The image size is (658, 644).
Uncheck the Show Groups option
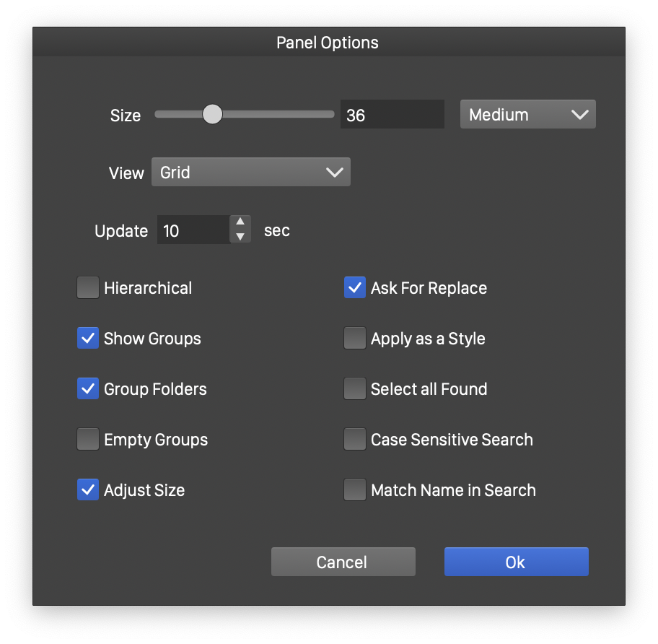(88, 339)
